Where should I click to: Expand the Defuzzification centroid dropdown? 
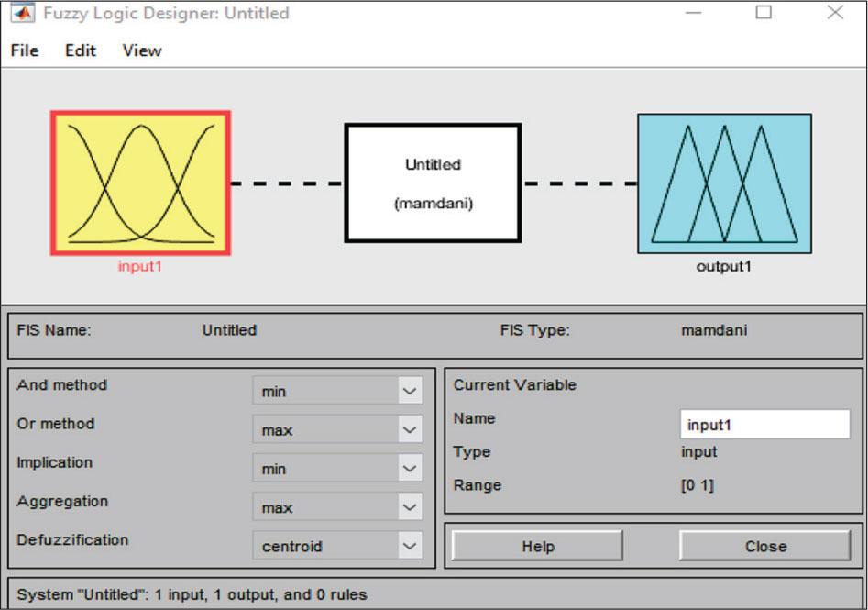coord(409,546)
